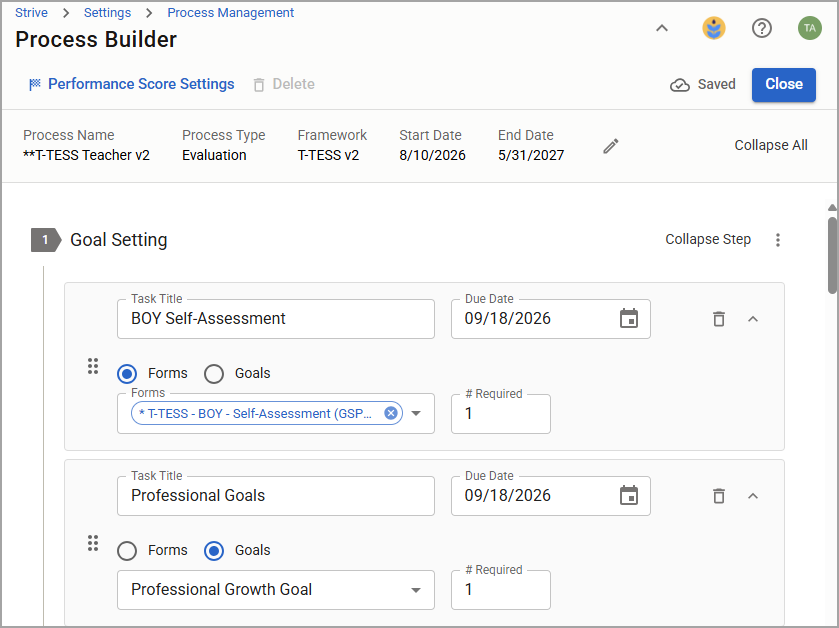Click Collapse Step for Goal Setting
This screenshot has height=628, width=839.
point(708,239)
